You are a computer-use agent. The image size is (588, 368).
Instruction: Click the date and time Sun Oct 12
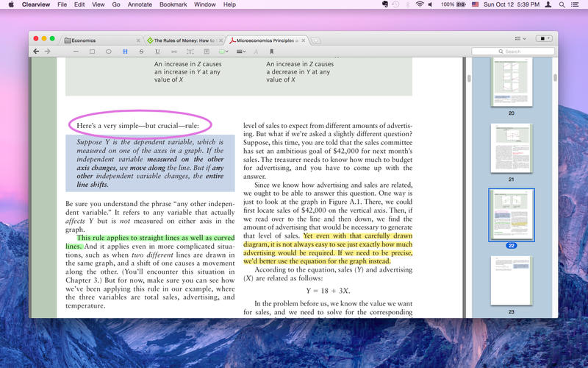pyautogui.click(x=512, y=4)
